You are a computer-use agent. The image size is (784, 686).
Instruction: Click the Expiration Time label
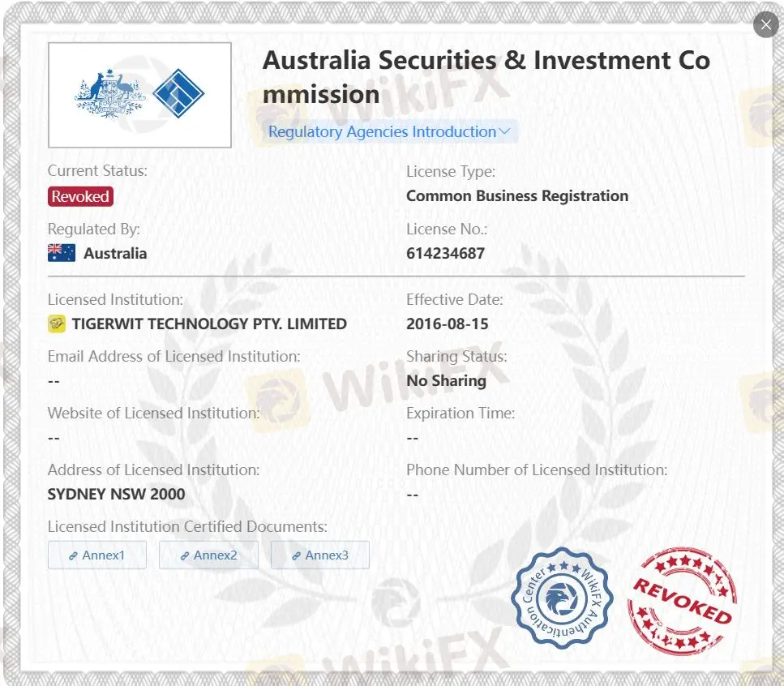tap(460, 413)
